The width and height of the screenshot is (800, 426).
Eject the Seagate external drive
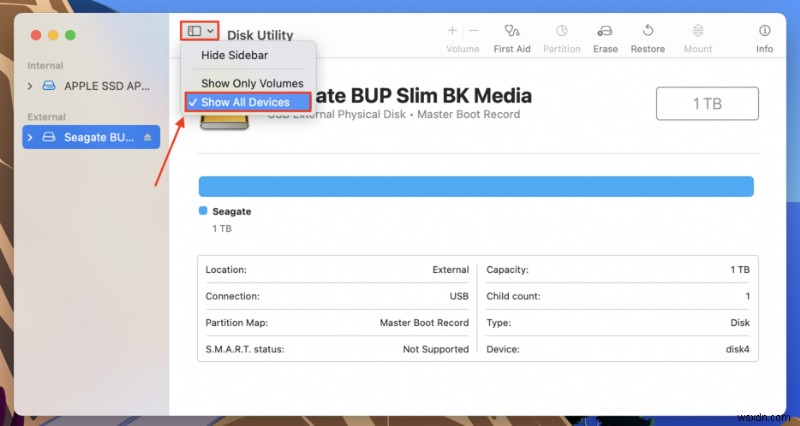[x=147, y=137]
